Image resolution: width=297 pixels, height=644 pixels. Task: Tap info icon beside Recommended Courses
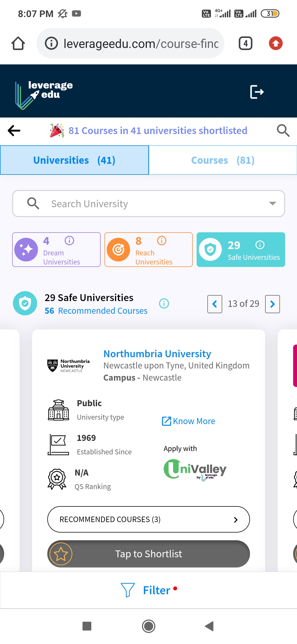point(164,304)
